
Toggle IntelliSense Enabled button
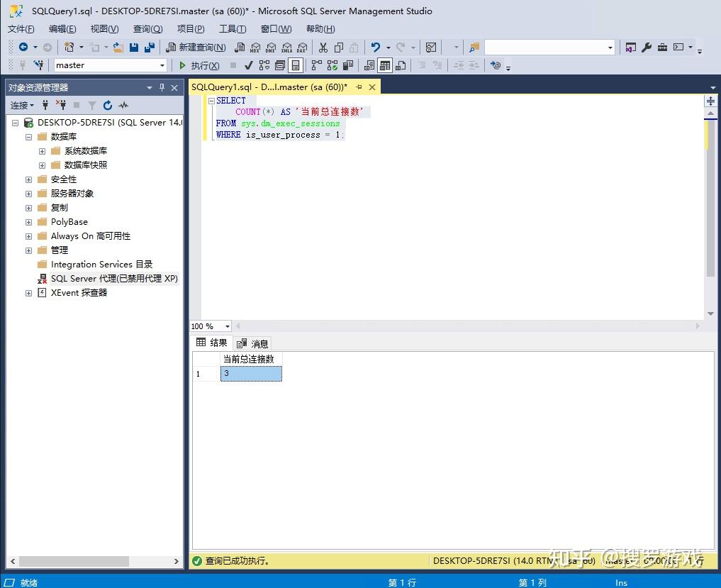point(296,65)
